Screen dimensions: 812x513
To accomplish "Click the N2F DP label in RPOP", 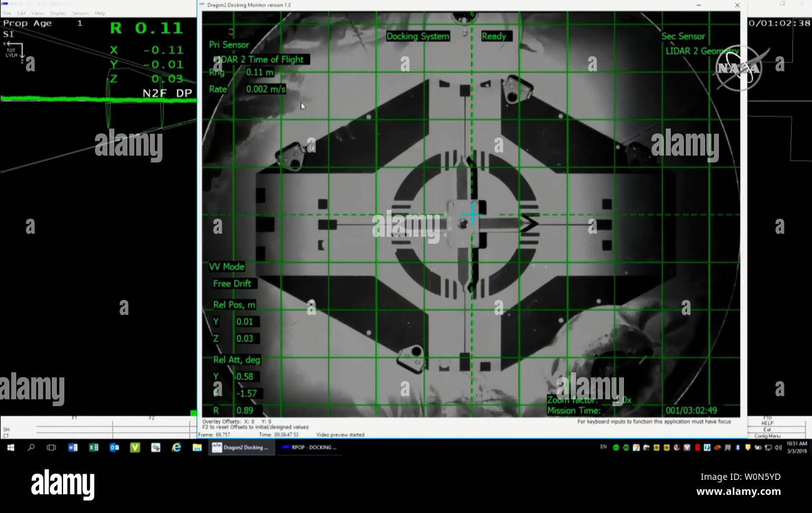I will coord(167,93).
